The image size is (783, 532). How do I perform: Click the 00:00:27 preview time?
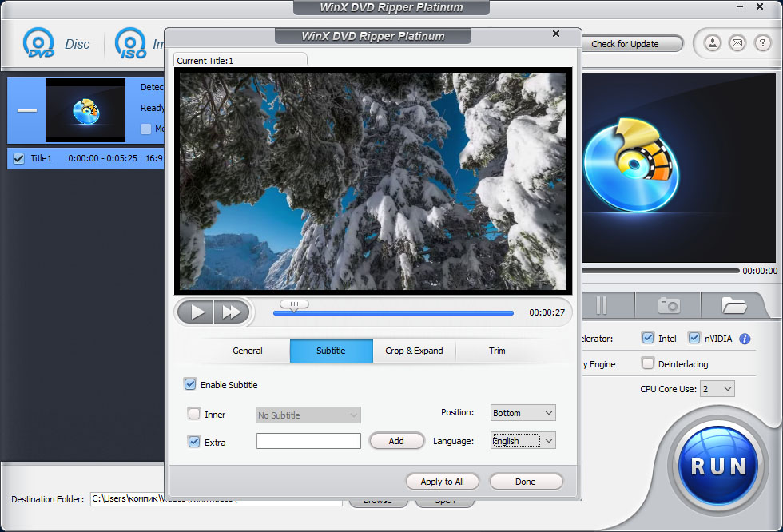click(547, 312)
